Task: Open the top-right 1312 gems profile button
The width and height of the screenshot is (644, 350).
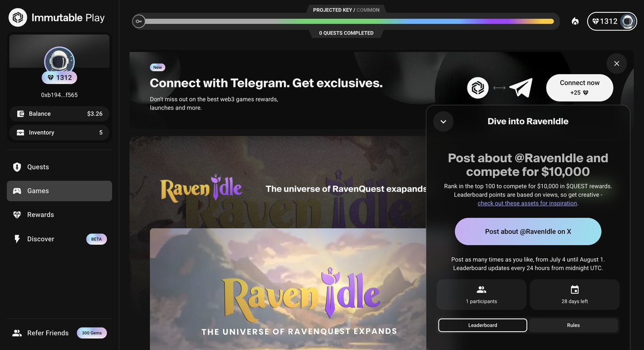Action: pyautogui.click(x=612, y=21)
